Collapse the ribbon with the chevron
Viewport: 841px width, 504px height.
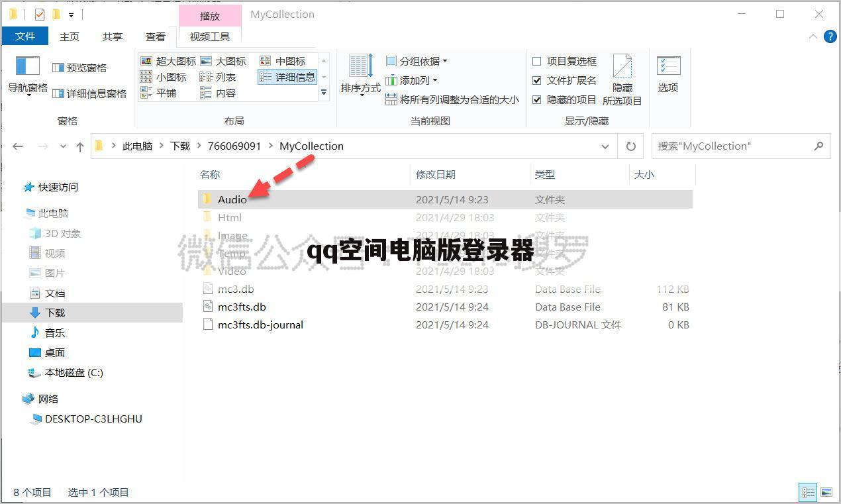click(813, 37)
